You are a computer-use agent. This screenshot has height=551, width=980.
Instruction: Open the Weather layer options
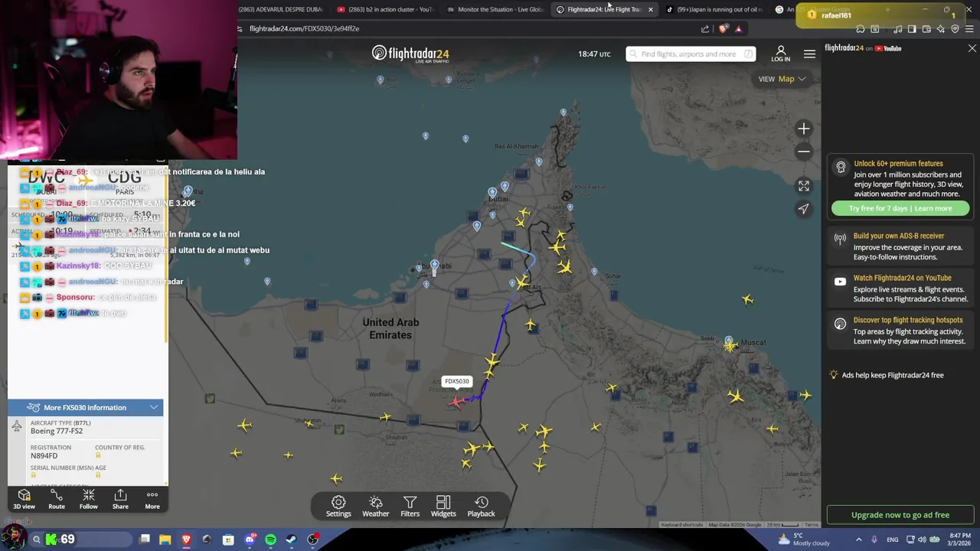coord(375,507)
